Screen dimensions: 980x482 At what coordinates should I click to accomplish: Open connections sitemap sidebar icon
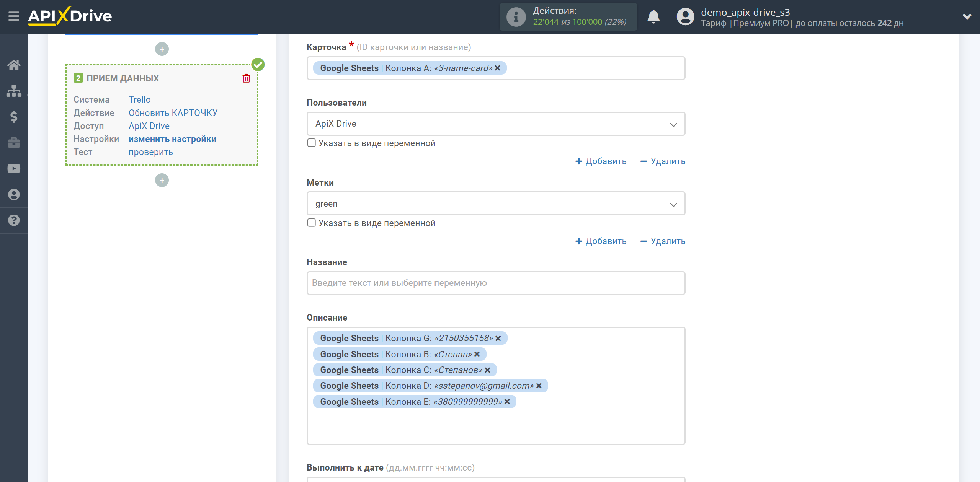tap(14, 91)
